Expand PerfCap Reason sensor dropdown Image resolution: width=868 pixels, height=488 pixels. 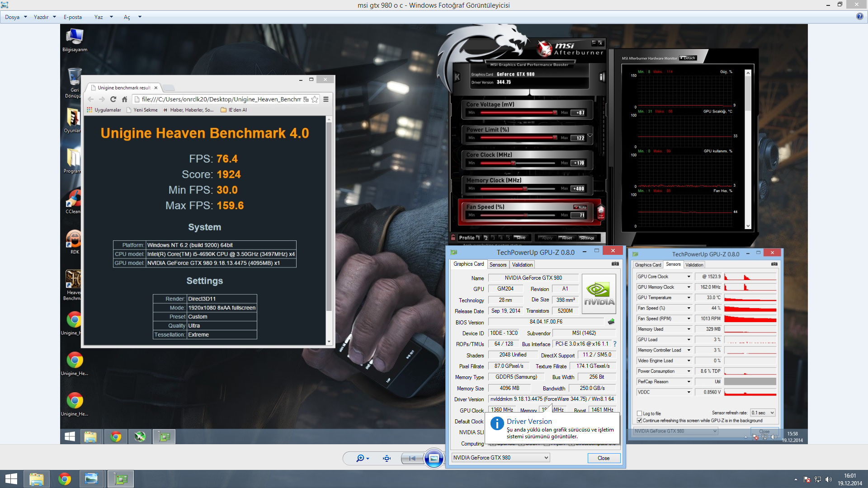(x=689, y=382)
